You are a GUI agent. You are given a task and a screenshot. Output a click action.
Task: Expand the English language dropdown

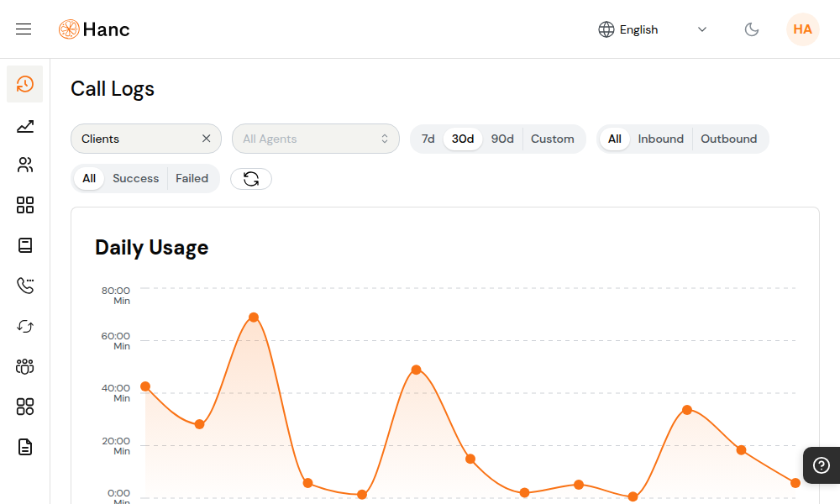(x=653, y=29)
